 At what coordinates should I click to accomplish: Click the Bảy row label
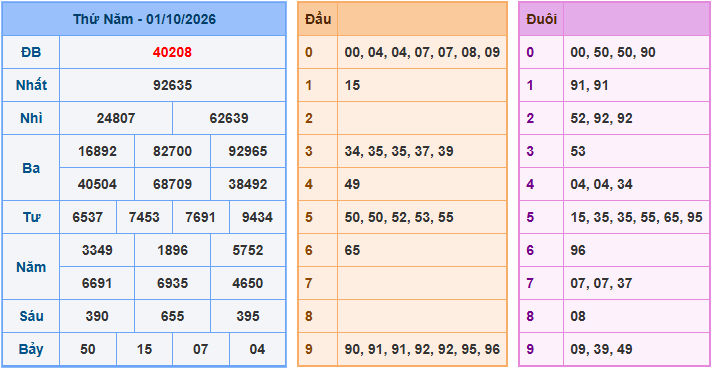click(x=31, y=349)
